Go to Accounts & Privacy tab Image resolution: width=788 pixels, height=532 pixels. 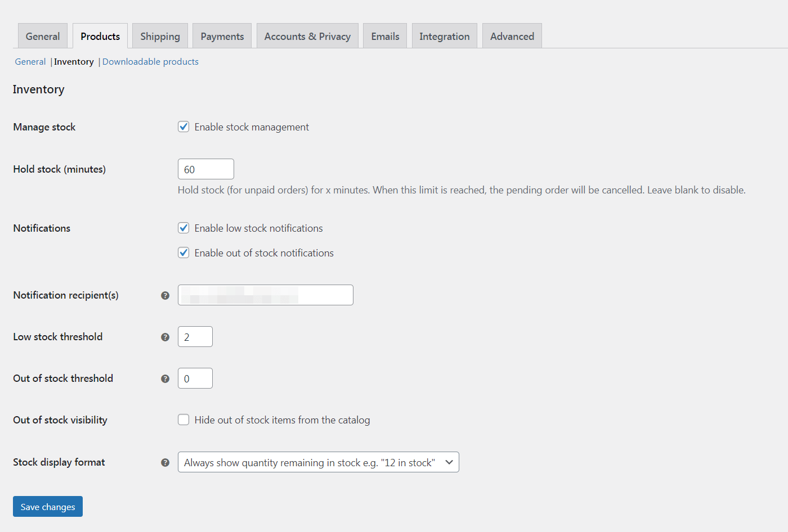307,37
